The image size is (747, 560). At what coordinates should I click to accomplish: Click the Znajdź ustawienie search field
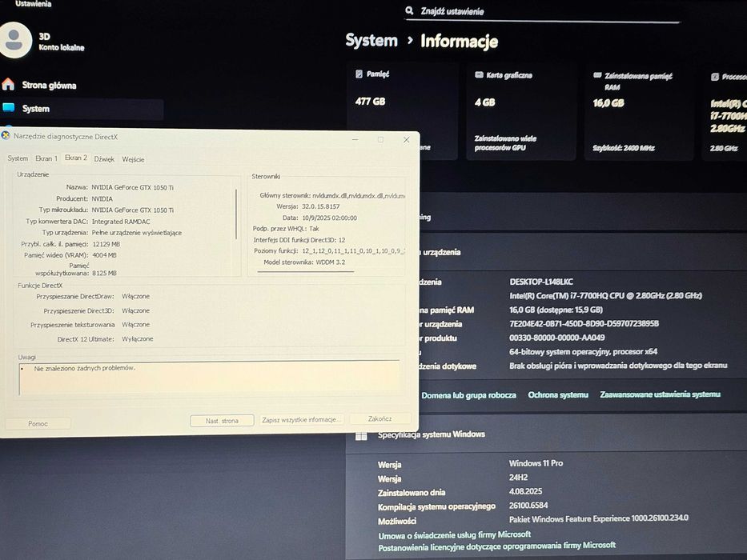click(542, 11)
